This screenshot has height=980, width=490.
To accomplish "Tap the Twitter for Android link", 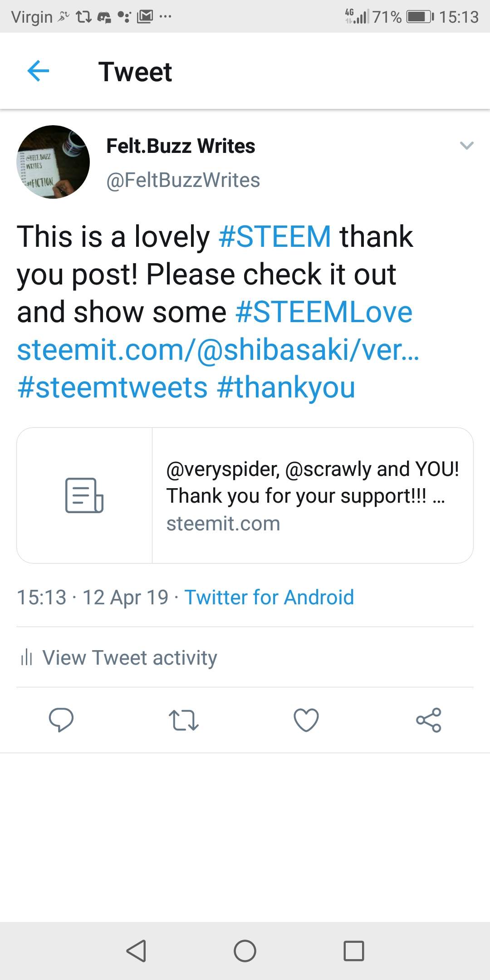I will [269, 597].
